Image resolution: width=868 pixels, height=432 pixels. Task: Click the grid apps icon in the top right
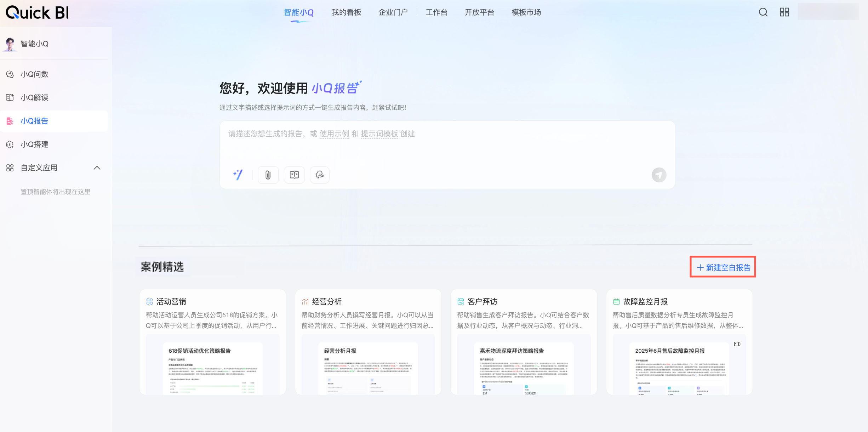(784, 12)
